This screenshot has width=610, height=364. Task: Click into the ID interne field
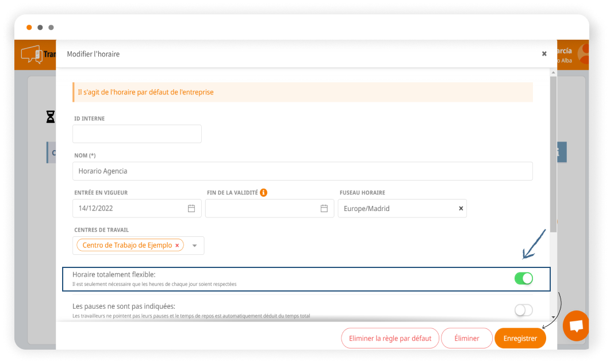pos(137,134)
